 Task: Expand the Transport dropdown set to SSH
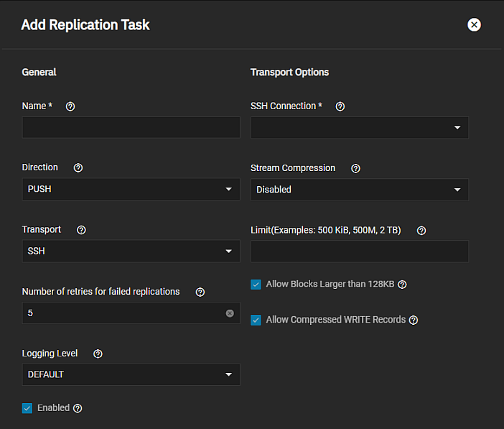coord(131,251)
